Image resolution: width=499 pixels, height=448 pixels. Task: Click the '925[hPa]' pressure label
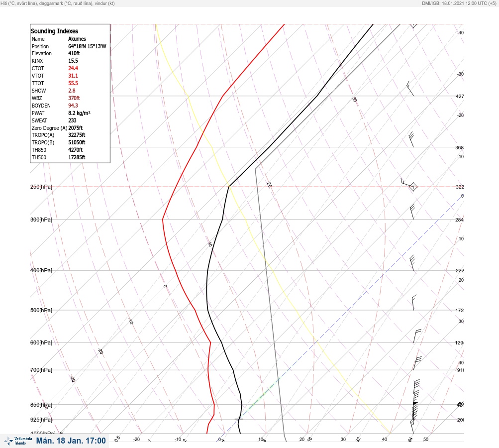41,420
